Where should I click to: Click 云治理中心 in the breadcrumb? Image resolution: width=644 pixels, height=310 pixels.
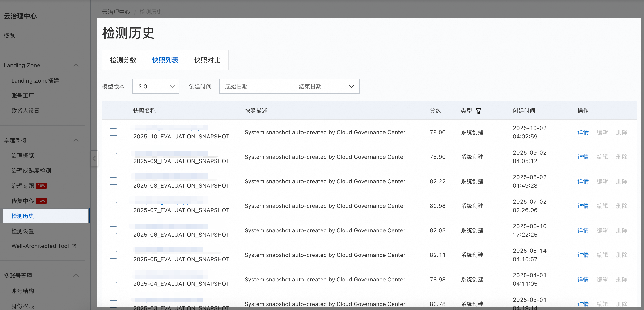[x=116, y=12]
